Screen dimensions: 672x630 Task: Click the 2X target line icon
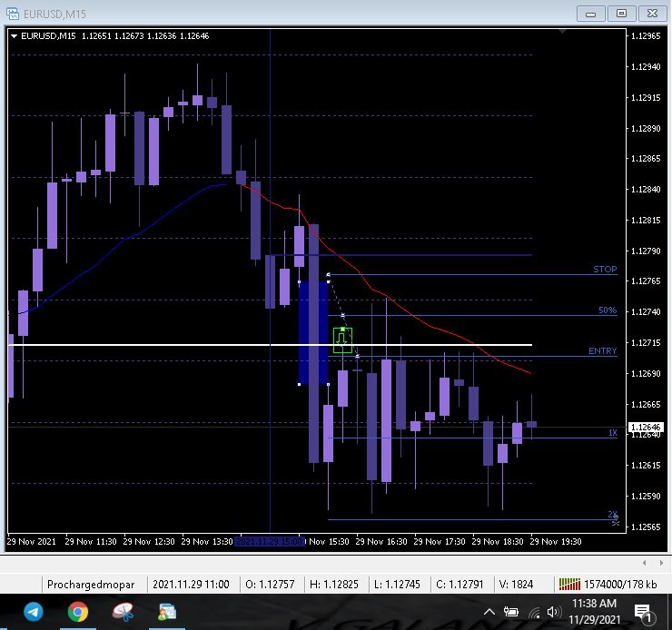[616, 521]
